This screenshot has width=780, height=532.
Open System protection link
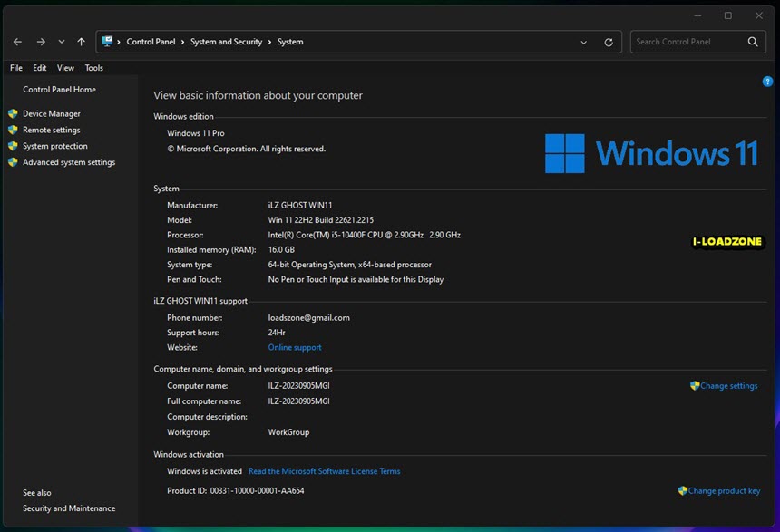(x=54, y=146)
